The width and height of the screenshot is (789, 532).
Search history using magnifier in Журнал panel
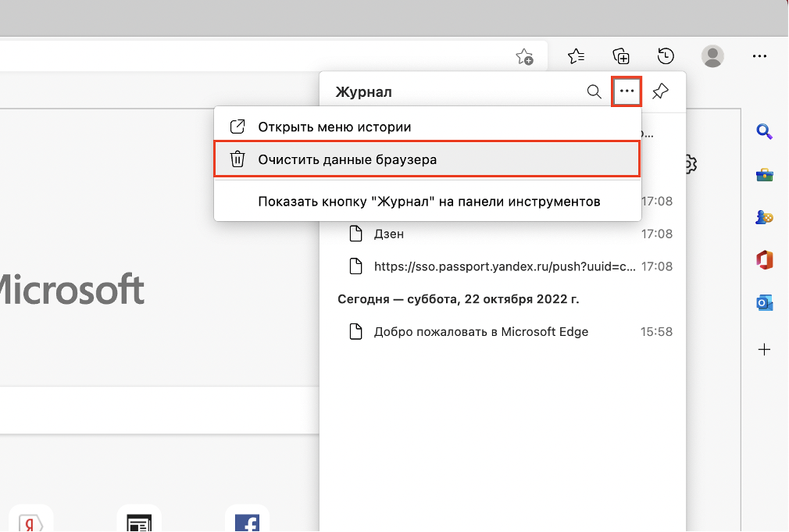tap(594, 92)
